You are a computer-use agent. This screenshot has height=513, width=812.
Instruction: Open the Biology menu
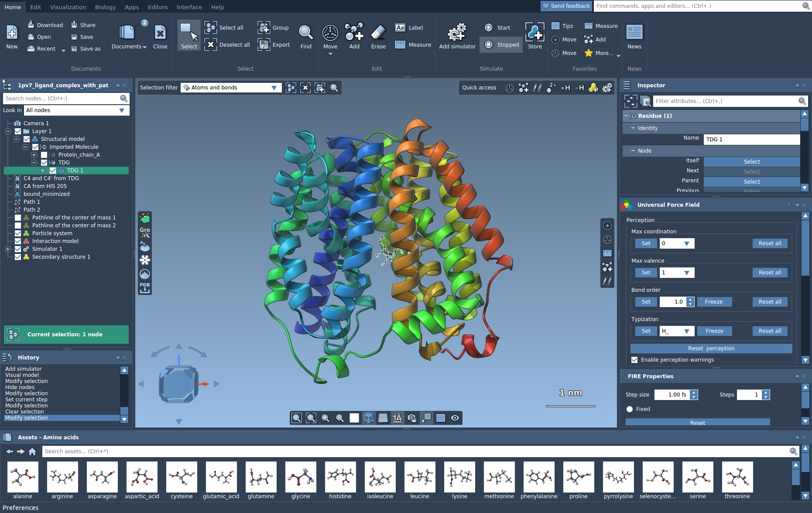[x=105, y=7]
